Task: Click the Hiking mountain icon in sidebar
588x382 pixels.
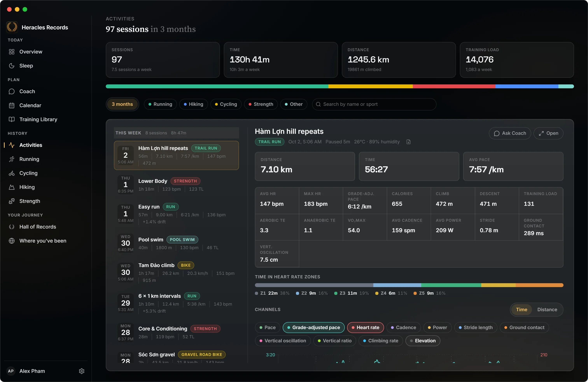Action: tap(12, 187)
